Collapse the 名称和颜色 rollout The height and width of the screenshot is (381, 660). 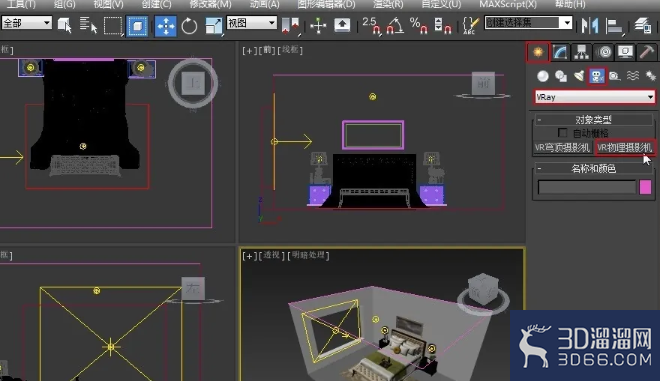[593, 169]
